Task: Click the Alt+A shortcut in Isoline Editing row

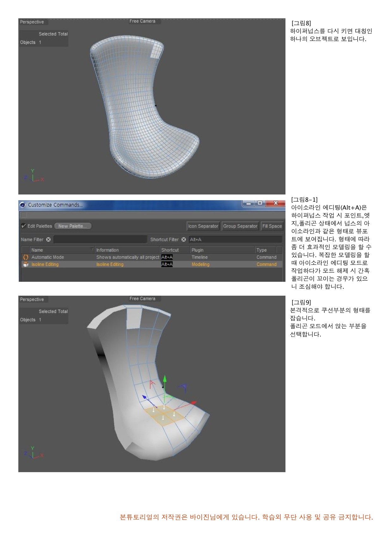Action: tap(167, 264)
